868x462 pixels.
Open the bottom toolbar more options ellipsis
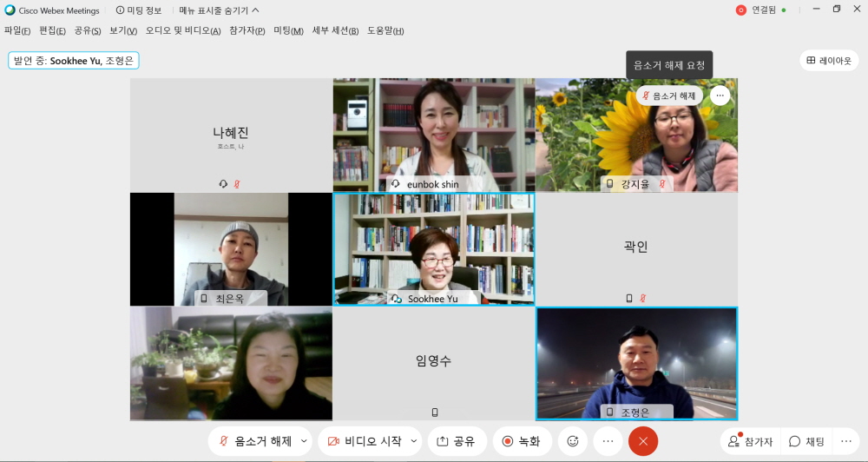coord(608,441)
